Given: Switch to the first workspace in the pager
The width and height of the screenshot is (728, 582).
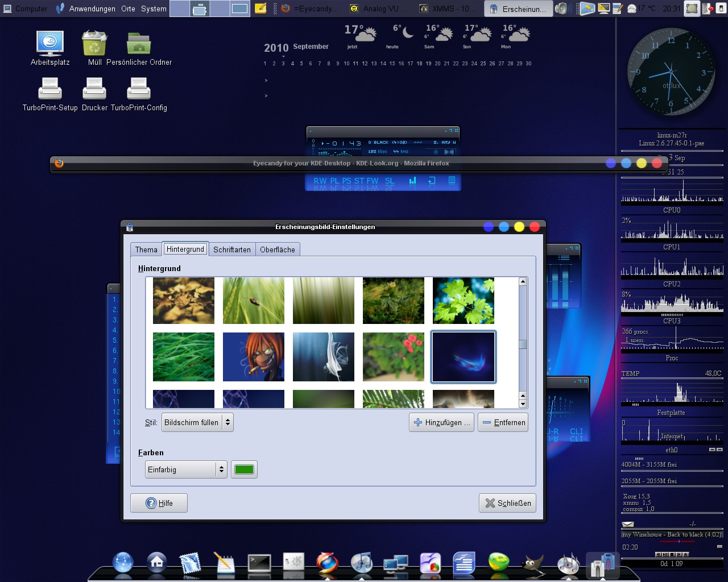Looking at the screenshot, I should [180, 9].
